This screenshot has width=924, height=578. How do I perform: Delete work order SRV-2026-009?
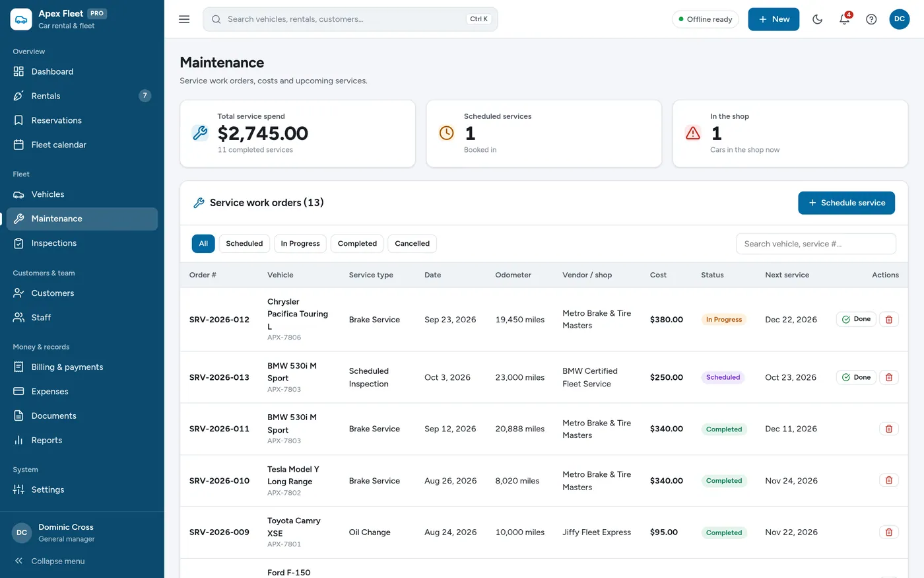pos(888,532)
